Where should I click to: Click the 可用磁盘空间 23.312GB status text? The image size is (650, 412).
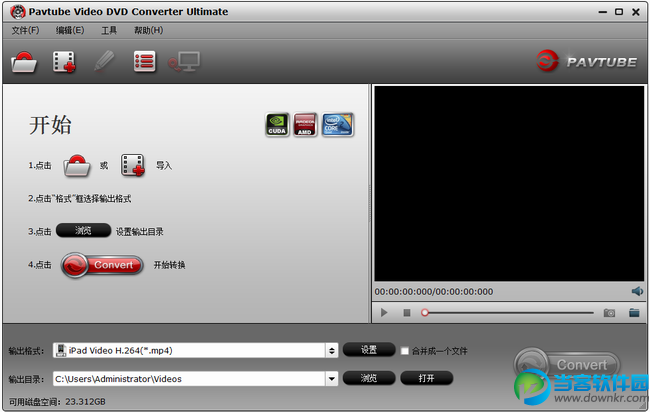pos(57,402)
